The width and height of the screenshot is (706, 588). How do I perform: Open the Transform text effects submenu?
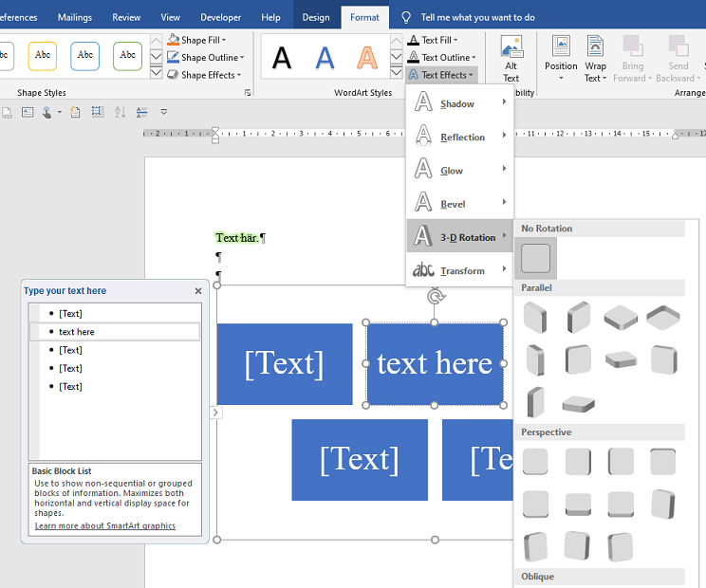[459, 270]
